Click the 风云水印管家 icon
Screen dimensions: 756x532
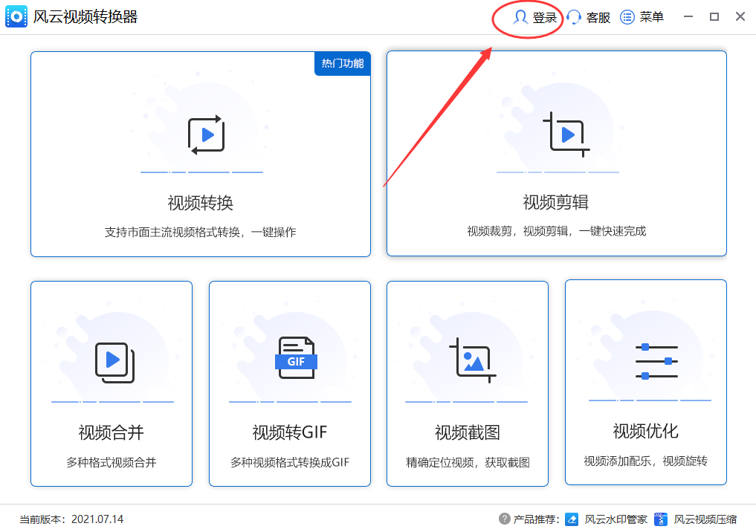pyautogui.click(x=572, y=519)
